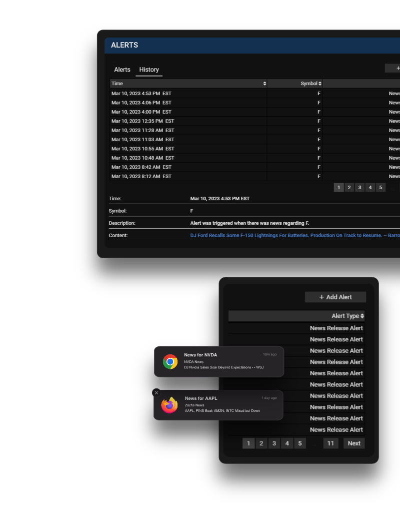Screen dimensions: 400x532
Task: Go to page 3 in History pagination
Action: click(359, 188)
